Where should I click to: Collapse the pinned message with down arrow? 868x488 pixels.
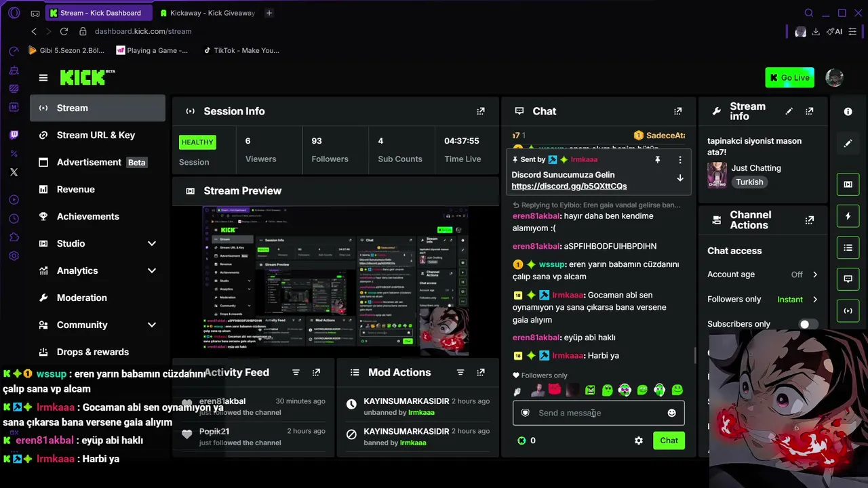(680, 178)
